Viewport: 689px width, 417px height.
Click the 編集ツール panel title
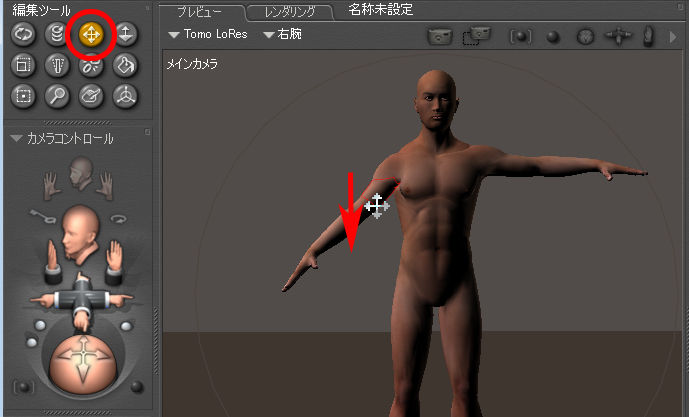[x=41, y=10]
